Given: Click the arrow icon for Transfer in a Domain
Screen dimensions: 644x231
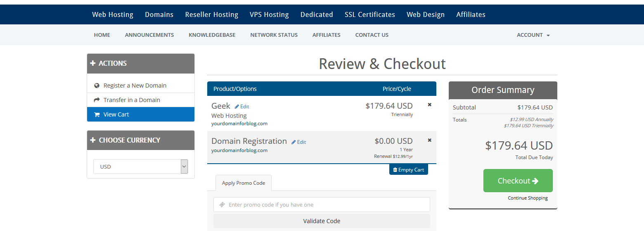Looking at the screenshot, I should [97, 100].
